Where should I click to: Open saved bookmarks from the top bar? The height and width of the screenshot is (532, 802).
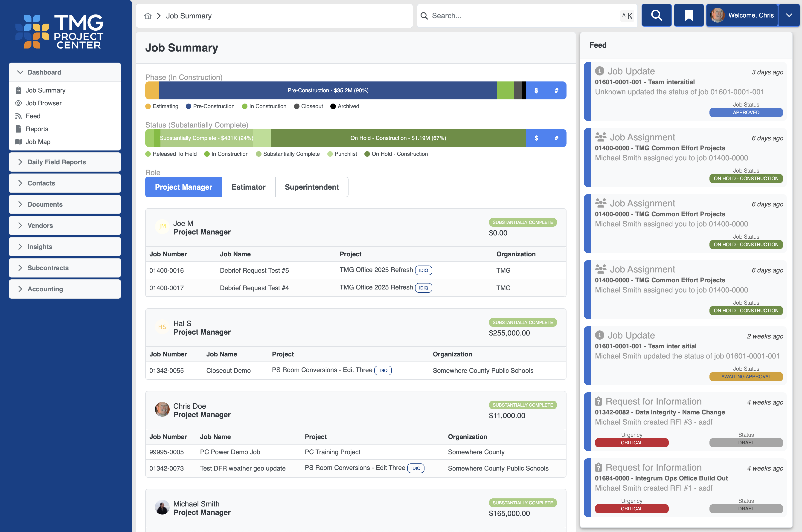[689, 15]
